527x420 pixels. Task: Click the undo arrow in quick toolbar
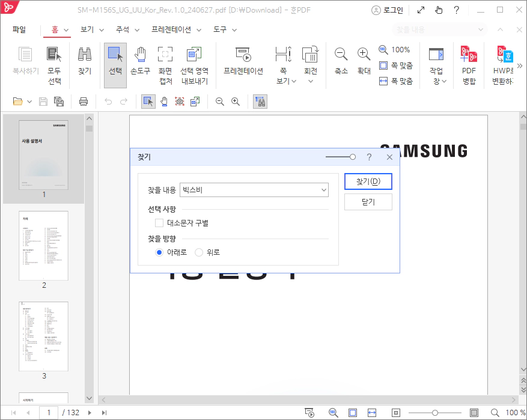coord(108,102)
